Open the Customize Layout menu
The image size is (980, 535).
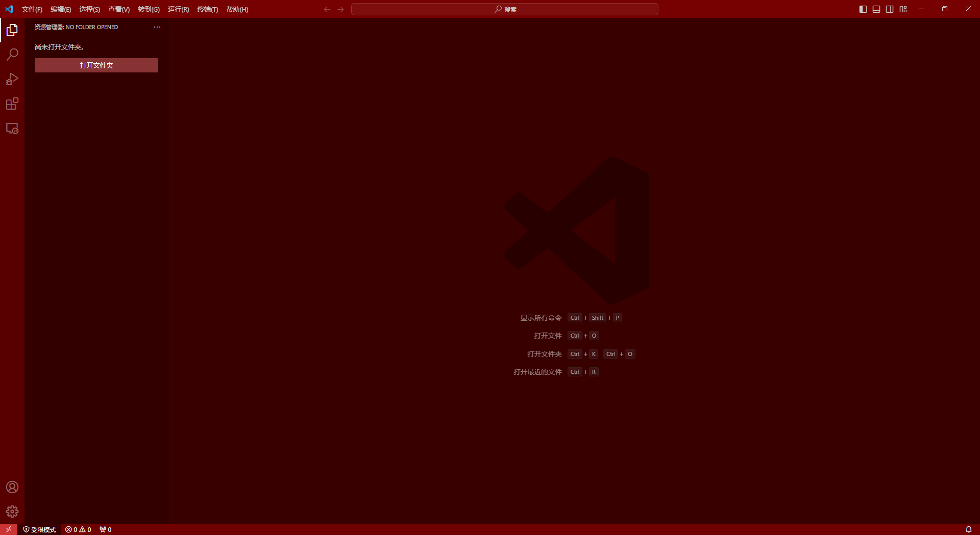tap(903, 9)
